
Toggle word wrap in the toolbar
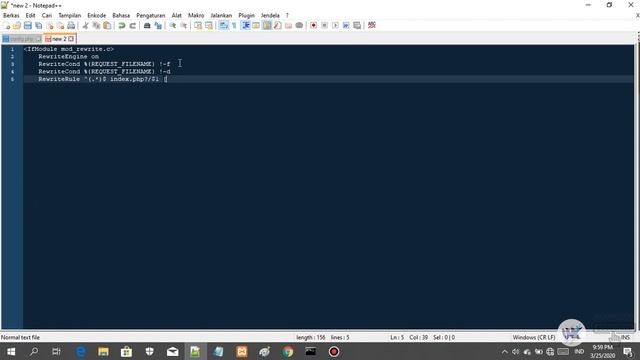coord(223,26)
